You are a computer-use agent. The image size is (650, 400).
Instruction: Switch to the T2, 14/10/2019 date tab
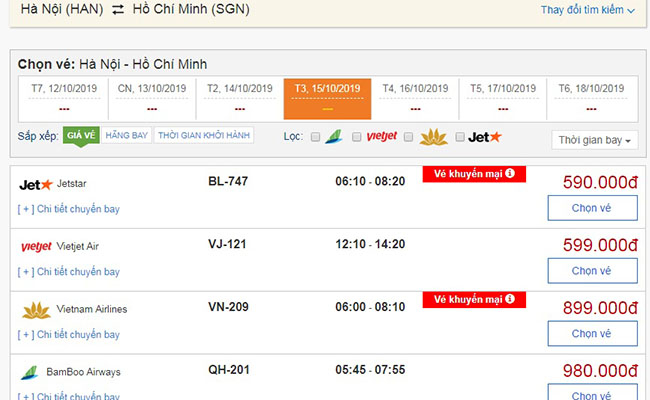(240, 97)
